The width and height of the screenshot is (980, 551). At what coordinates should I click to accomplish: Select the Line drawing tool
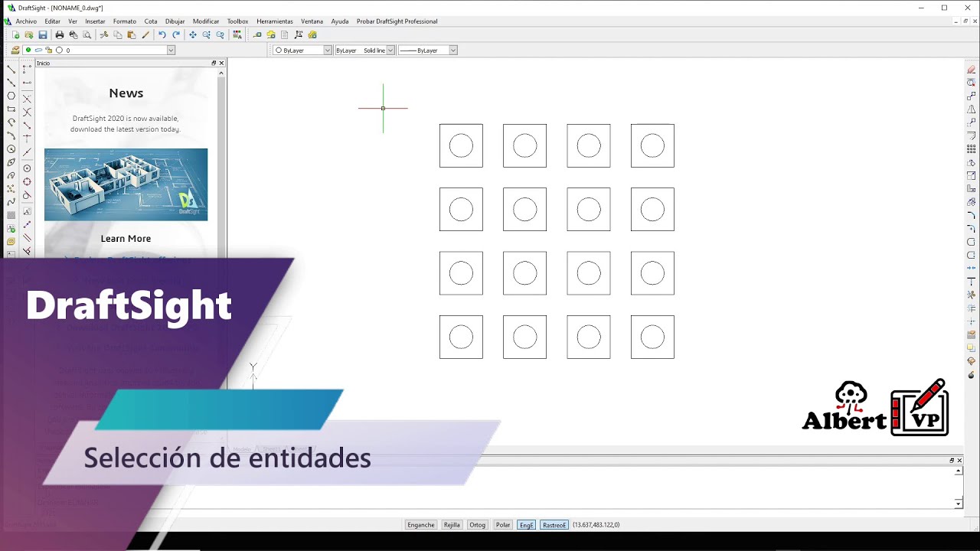(x=11, y=69)
